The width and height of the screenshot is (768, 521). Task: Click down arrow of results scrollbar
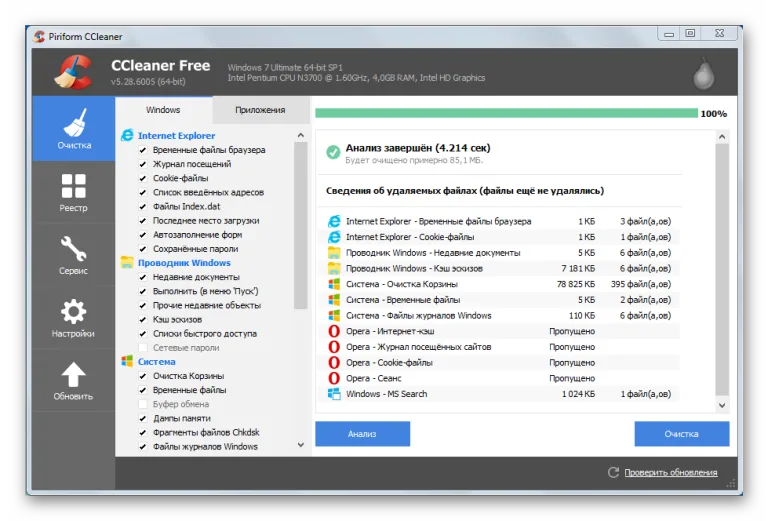click(x=722, y=405)
